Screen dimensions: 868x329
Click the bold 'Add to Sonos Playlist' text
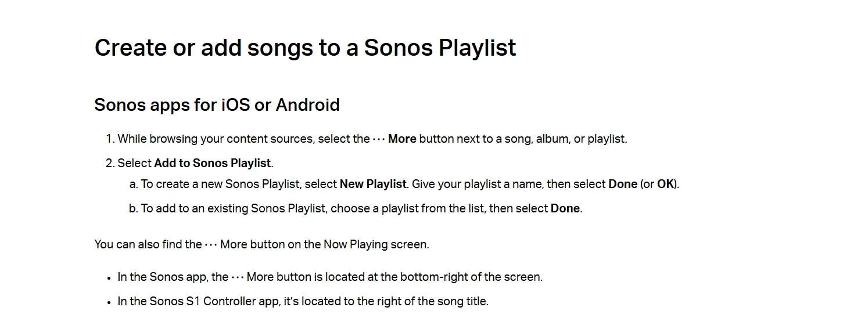(213, 163)
